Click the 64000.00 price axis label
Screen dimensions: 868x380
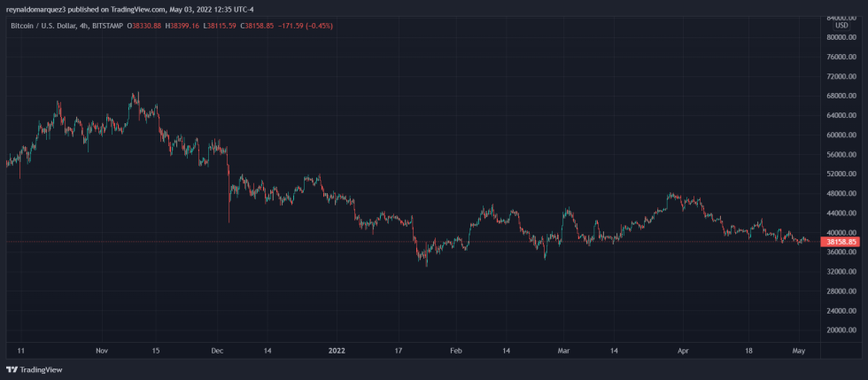(x=841, y=116)
